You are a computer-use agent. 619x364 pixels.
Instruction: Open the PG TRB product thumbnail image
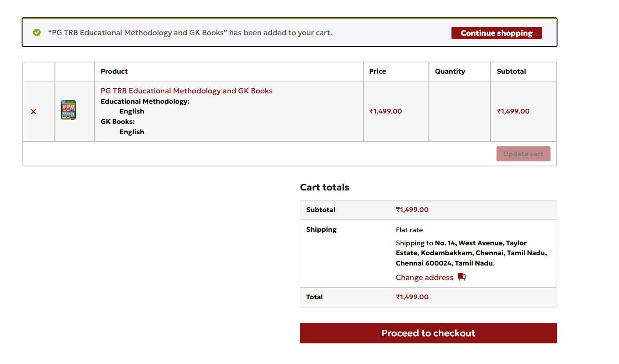click(x=69, y=110)
